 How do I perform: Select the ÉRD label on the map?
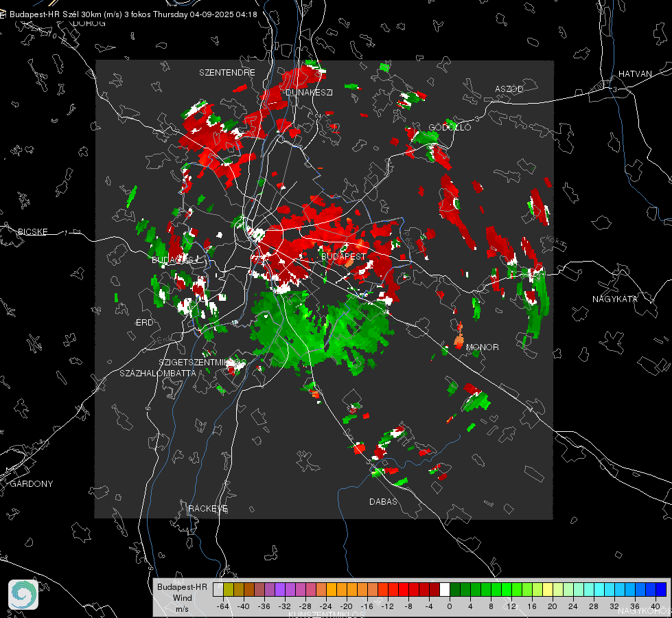(x=144, y=323)
